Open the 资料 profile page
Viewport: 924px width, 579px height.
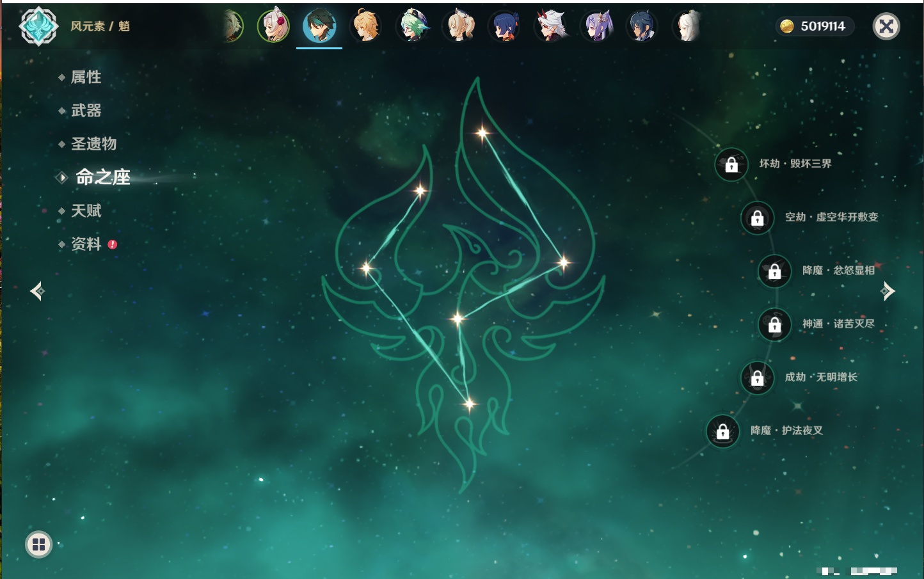86,244
